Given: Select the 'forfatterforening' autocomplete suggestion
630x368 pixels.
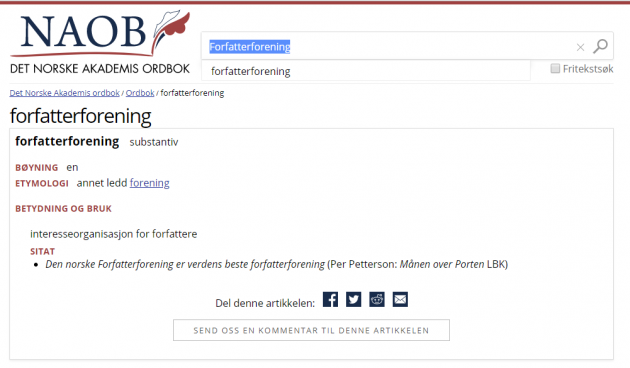Looking at the screenshot, I should click(x=366, y=71).
